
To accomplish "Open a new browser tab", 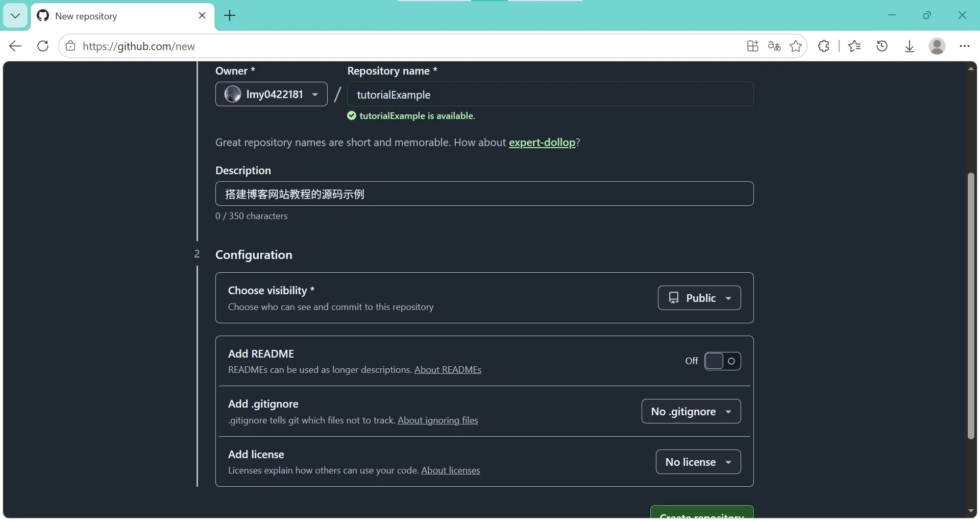I will [x=230, y=16].
